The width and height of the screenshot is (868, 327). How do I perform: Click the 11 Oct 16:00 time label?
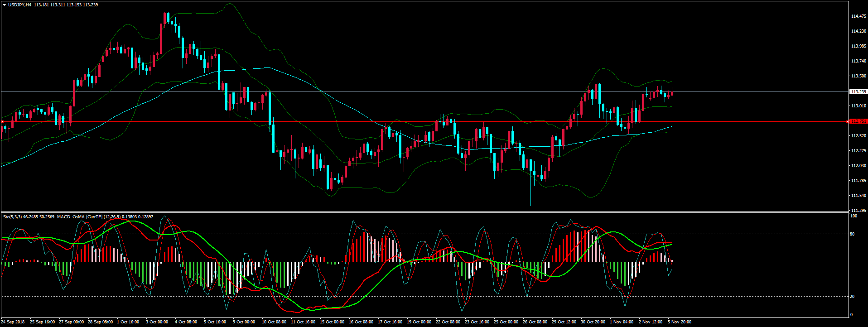[303, 322]
